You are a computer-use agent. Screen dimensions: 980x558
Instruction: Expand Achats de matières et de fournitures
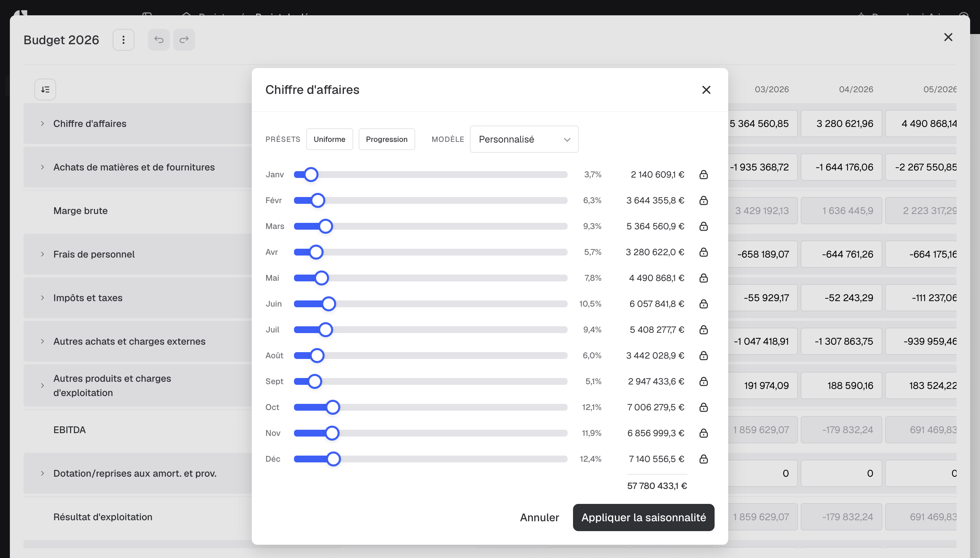point(43,167)
